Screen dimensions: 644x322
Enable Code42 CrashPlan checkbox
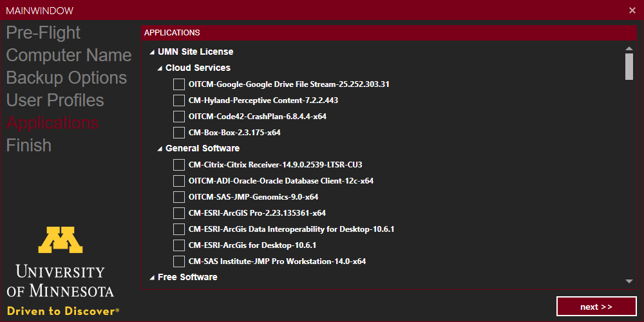[178, 117]
